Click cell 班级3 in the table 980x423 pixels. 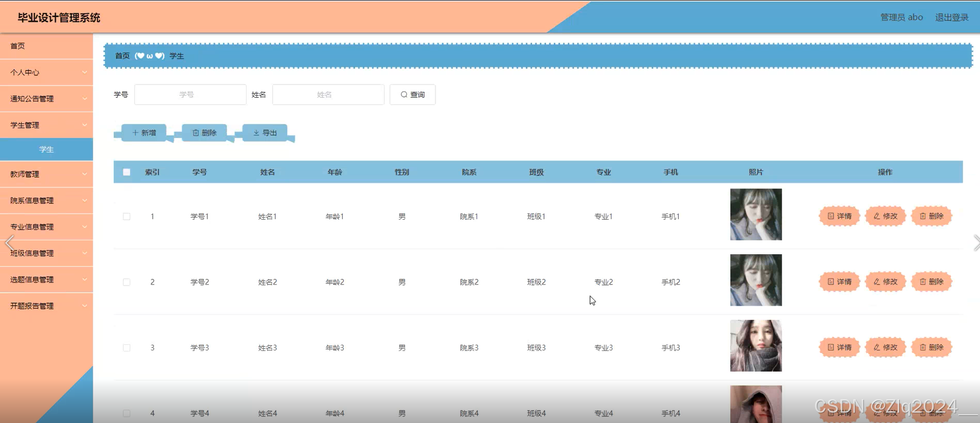click(x=536, y=348)
